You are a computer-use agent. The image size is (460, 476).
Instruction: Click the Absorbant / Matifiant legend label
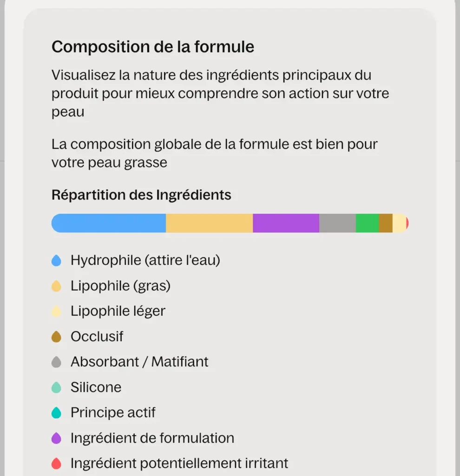point(139,362)
